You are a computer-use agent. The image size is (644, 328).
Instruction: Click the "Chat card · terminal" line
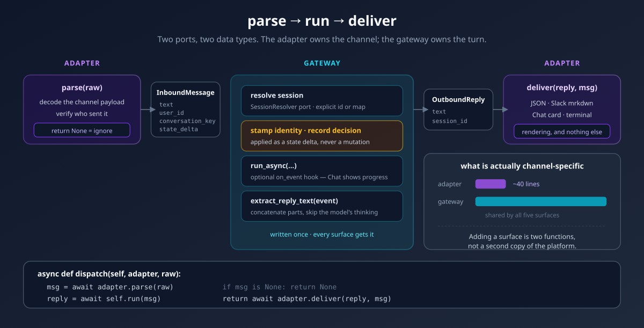click(x=562, y=115)
